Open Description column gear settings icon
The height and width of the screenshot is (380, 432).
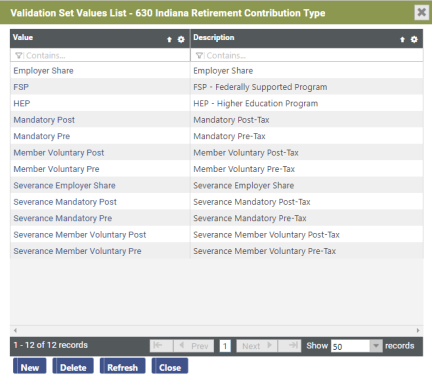[x=414, y=40]
